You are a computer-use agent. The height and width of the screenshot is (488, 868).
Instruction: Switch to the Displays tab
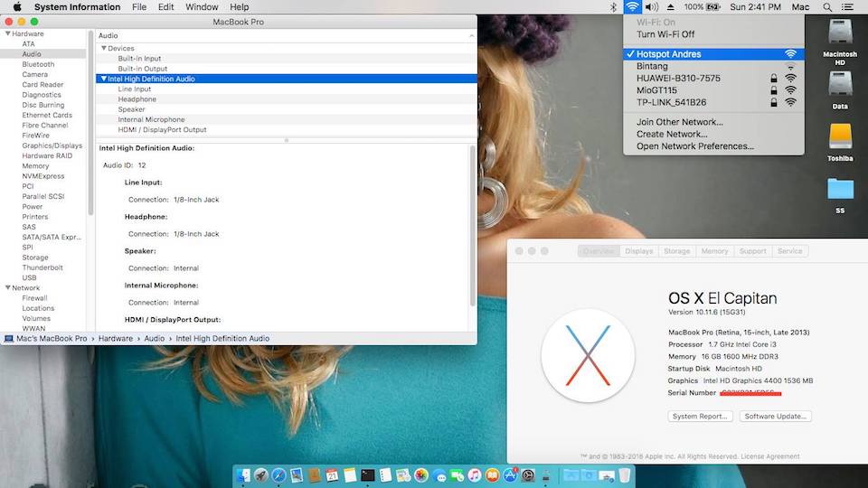[x=639, y=251]
